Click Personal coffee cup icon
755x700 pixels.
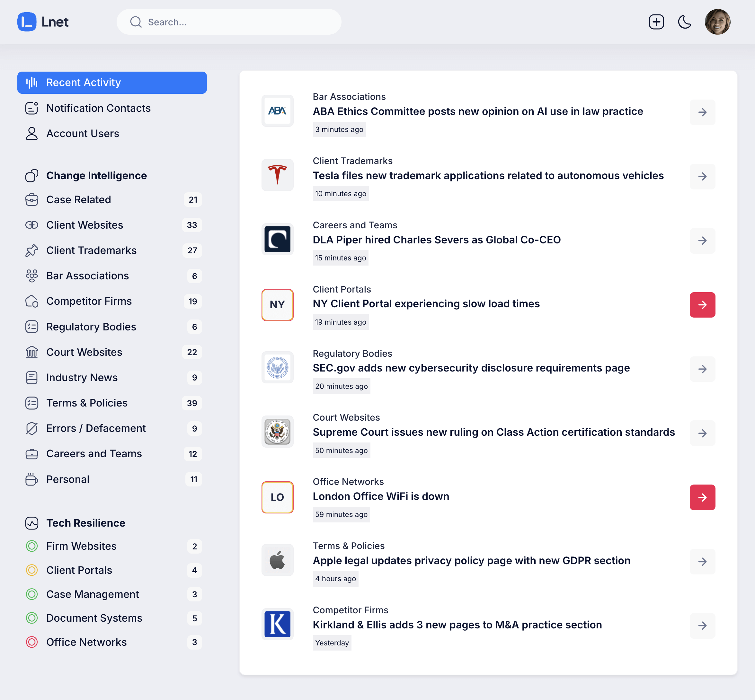[32, 479]
